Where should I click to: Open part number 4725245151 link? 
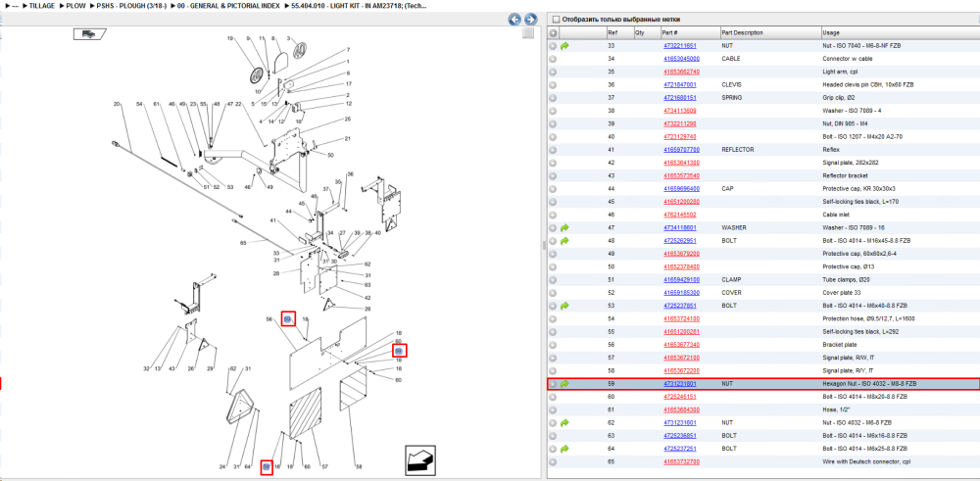[679, 397]
